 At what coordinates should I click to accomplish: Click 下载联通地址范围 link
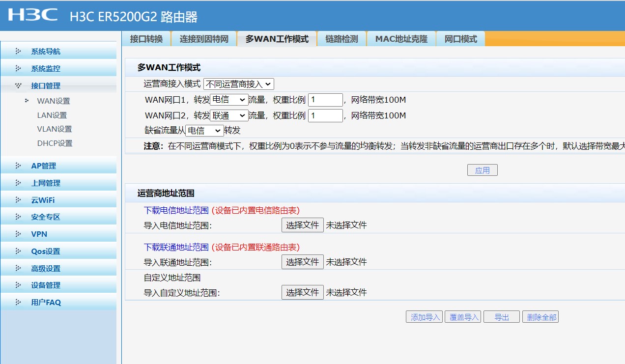pos(176,247)
